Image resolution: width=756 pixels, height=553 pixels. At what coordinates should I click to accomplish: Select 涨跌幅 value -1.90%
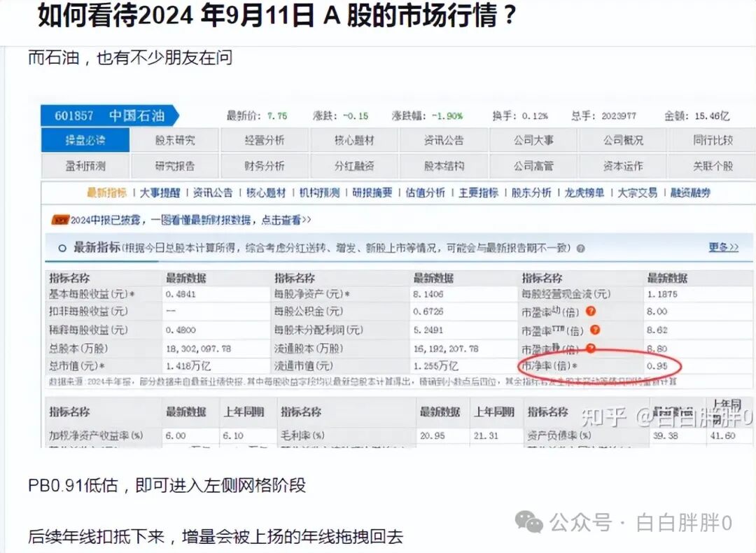(x=447, y=116)
